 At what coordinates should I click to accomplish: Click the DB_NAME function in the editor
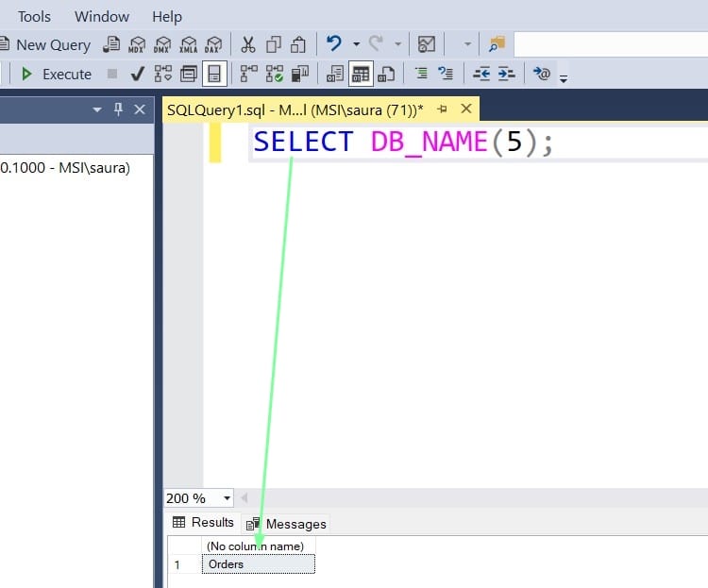tap(429, 142)
